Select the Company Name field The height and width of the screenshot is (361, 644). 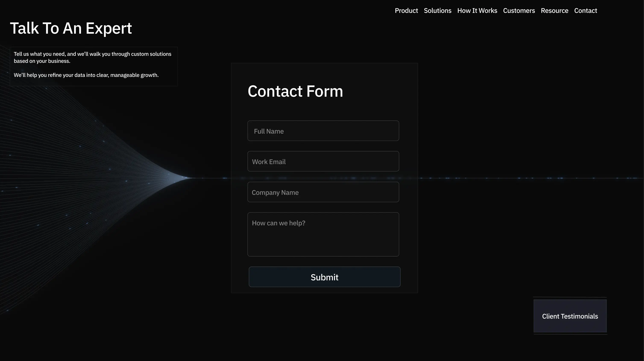[x=323, y=192]
